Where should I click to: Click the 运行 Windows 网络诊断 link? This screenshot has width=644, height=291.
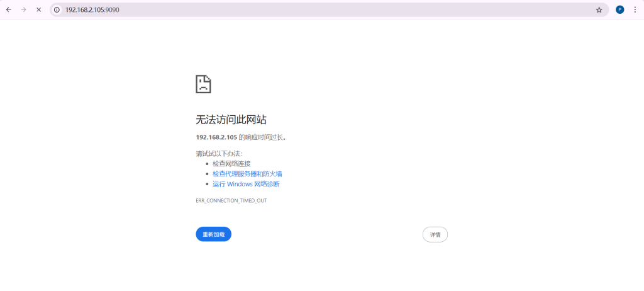click(x=246, y=184)
